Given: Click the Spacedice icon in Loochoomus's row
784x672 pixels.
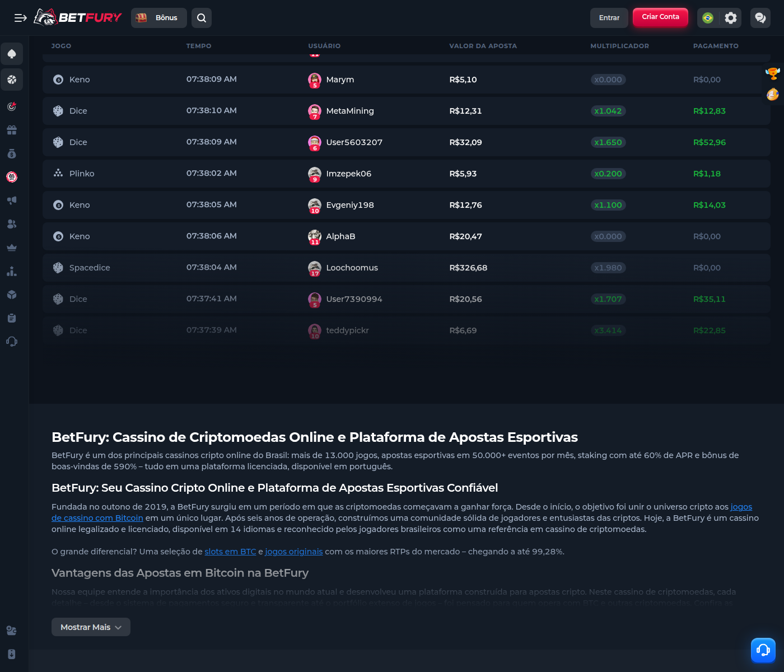Looking at the screenshot, I should click(58, 268).
